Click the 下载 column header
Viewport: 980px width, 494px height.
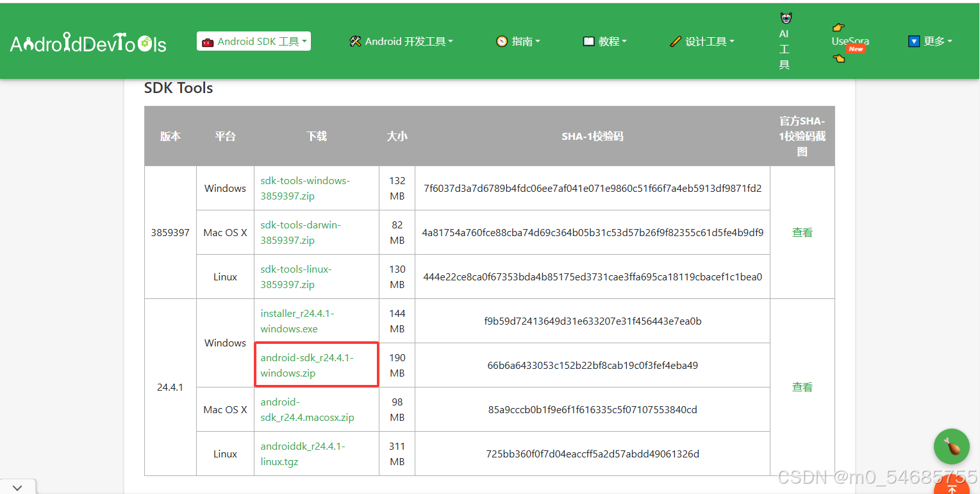[x=317, y=136]
